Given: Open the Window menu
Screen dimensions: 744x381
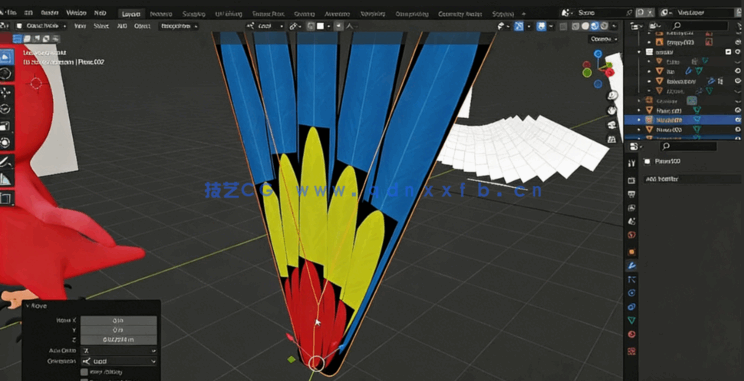Looking at the screenshot, I should click(x=76, y=13).
